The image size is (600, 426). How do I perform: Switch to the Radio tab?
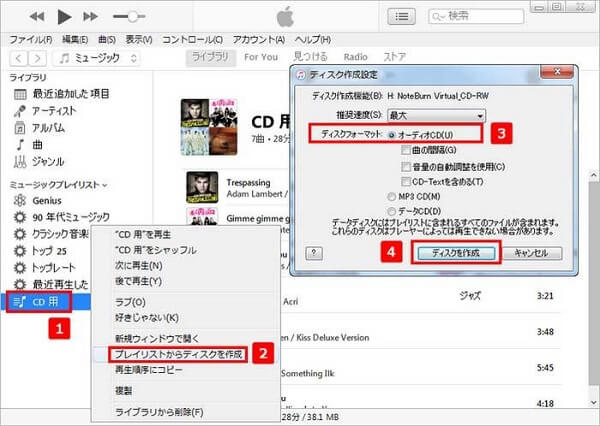coord(355,57)
